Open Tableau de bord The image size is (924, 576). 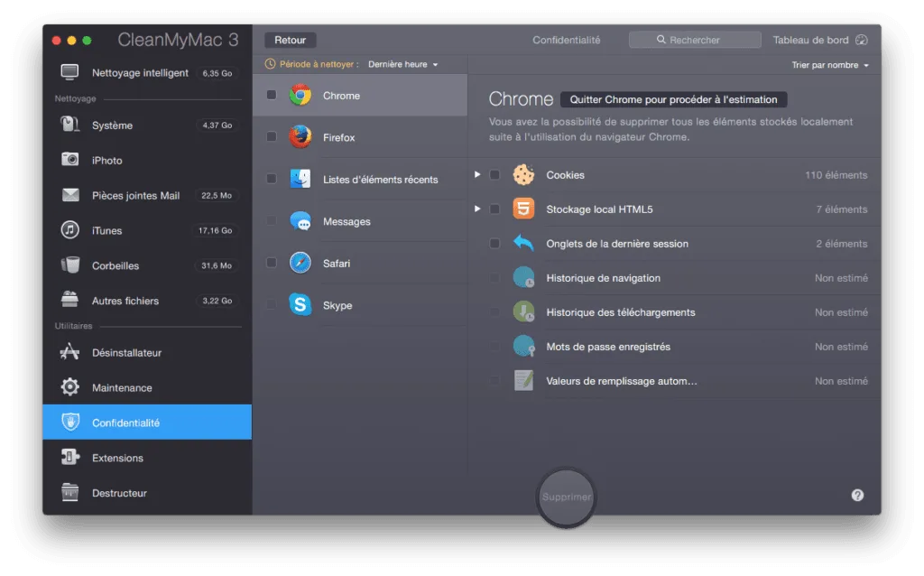(x=819, y=40)
